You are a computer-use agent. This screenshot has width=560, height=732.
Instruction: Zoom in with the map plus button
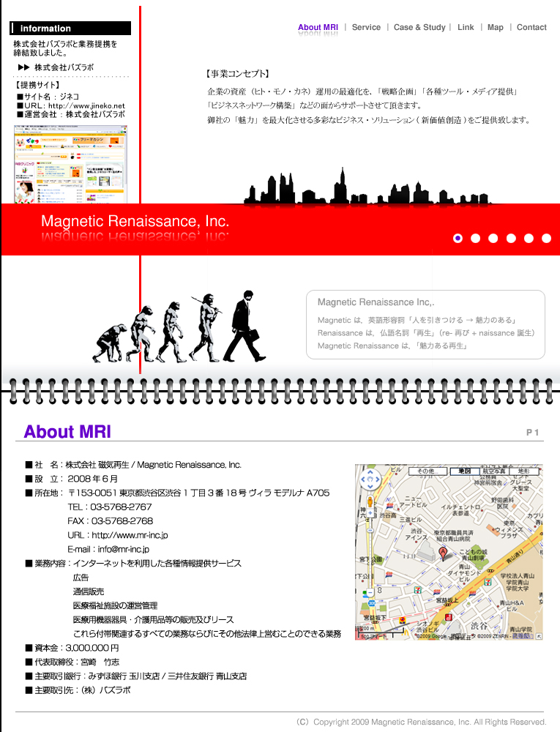tap(370, 513)
